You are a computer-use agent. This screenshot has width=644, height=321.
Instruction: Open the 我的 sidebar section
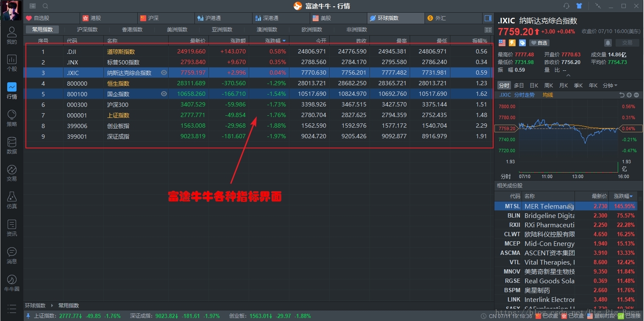11,35
